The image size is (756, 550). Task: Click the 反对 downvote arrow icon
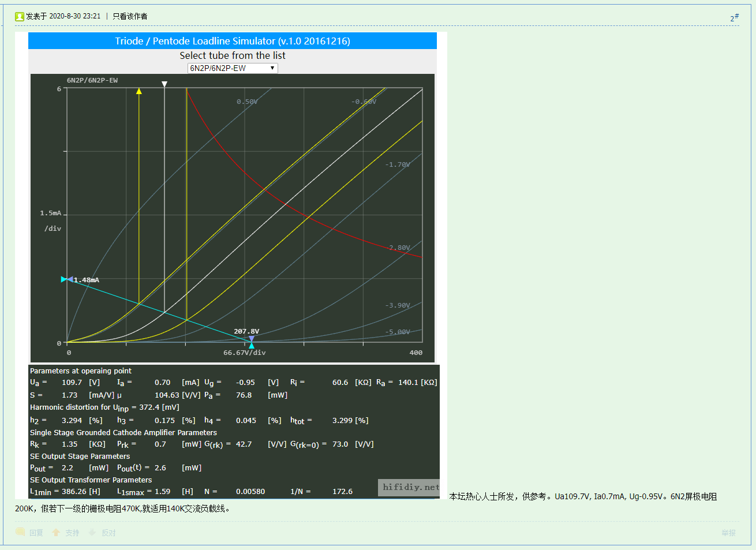(x=92, y=532)
